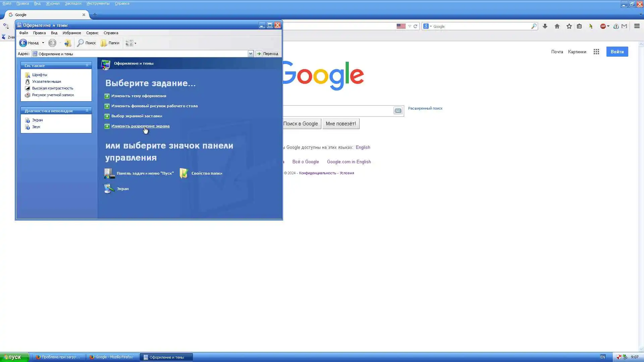644x362 pixels.
Task: Click the Войти sign-in button
Action: click(x=617, y=52)
